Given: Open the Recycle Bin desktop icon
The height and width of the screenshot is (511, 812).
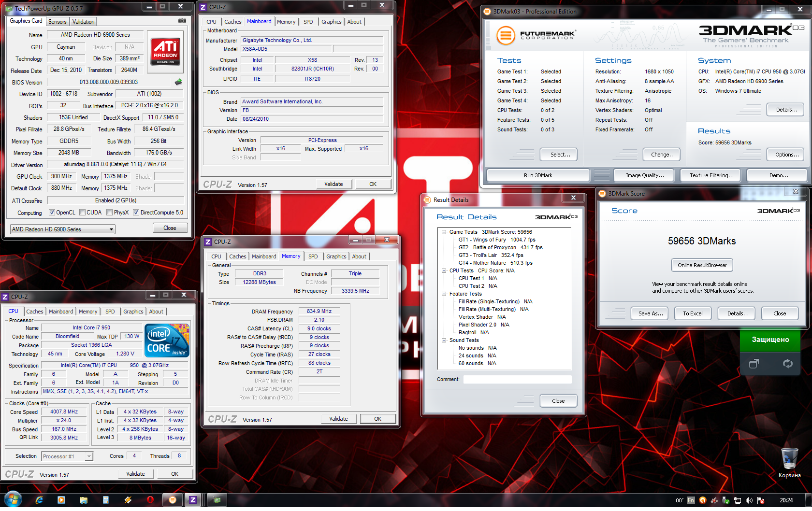Looking at the screenshot, I should [789, 462].
